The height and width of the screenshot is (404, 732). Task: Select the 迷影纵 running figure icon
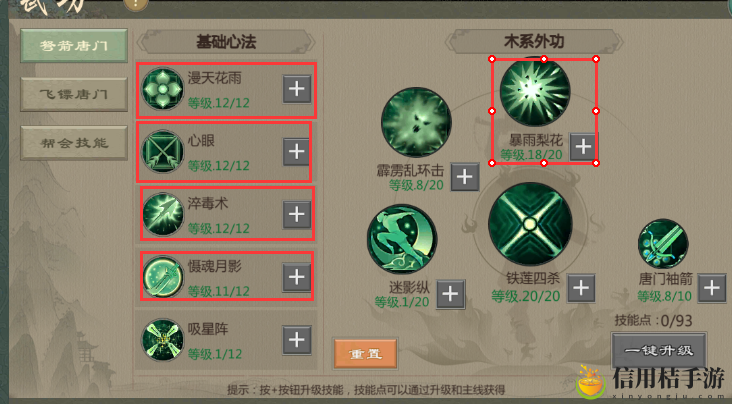point(402,239)
